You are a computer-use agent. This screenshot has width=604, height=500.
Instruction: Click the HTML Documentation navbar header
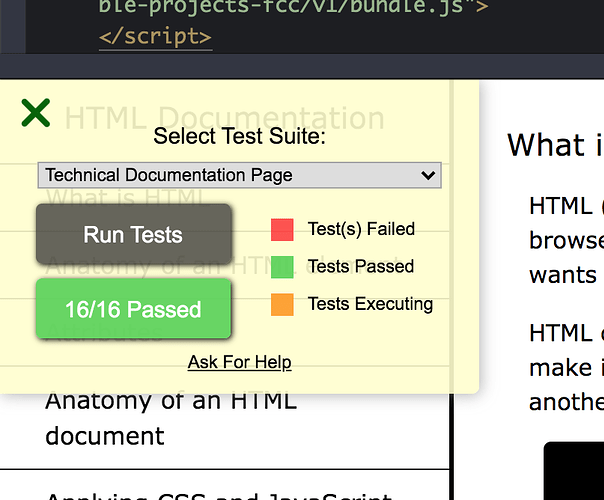point(224,118)
